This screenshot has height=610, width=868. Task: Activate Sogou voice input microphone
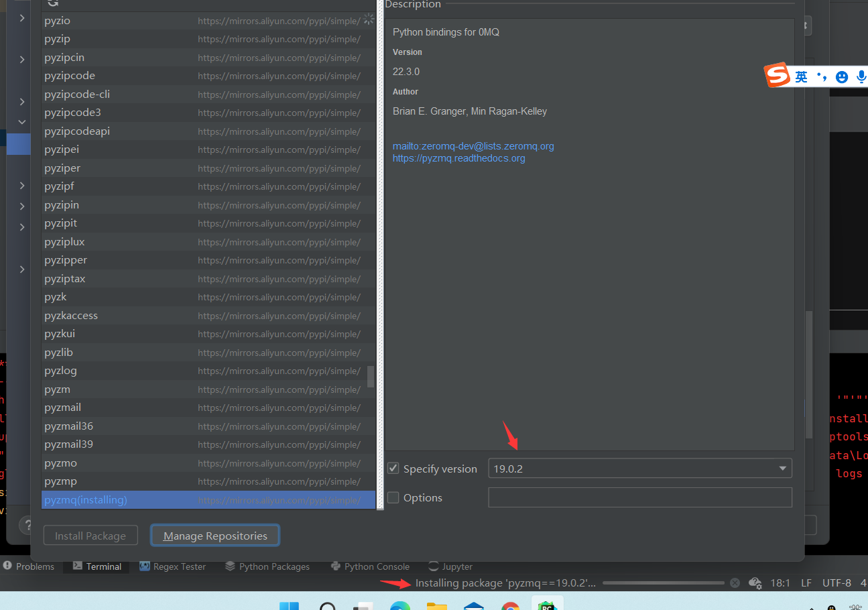(861, 77)
